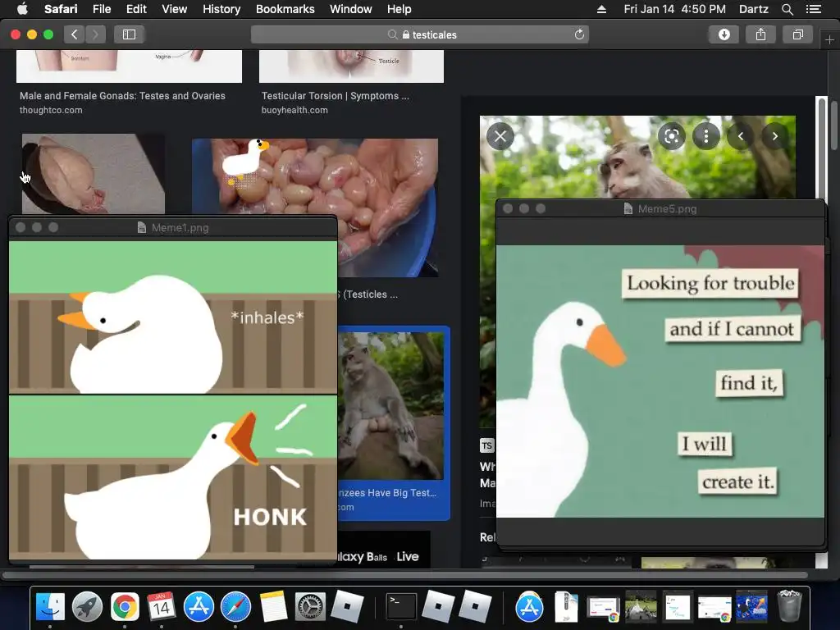This screenshot has width=840, height=630.
Task: Launch Google Chrome from the Dock
Action: coord(125,607)
